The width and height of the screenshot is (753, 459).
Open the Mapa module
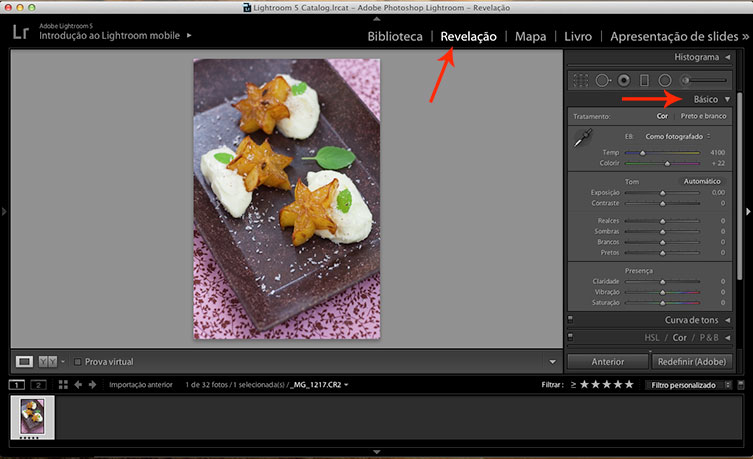pos(530,37)
